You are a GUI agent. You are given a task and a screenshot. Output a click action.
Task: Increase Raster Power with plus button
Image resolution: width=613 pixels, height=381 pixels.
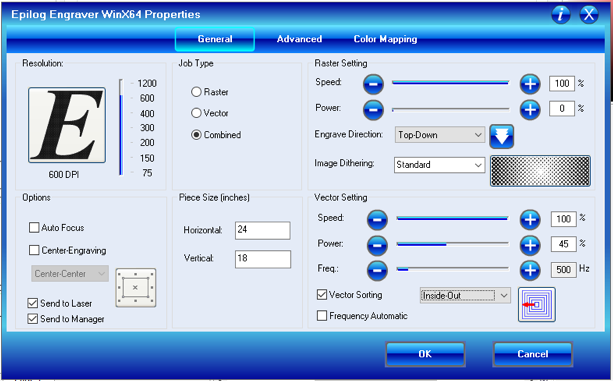tap(530, 110)
